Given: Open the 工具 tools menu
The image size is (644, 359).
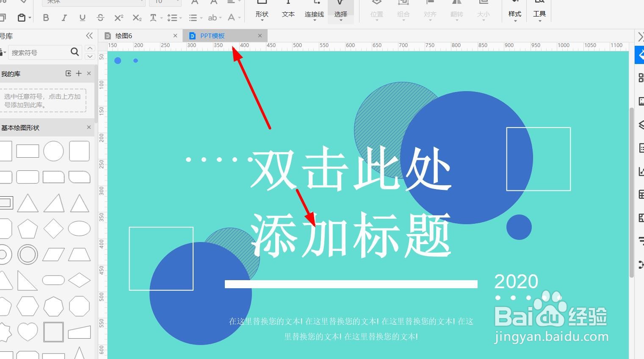Looking at the screenshot, I should click(x=539, y=11).
